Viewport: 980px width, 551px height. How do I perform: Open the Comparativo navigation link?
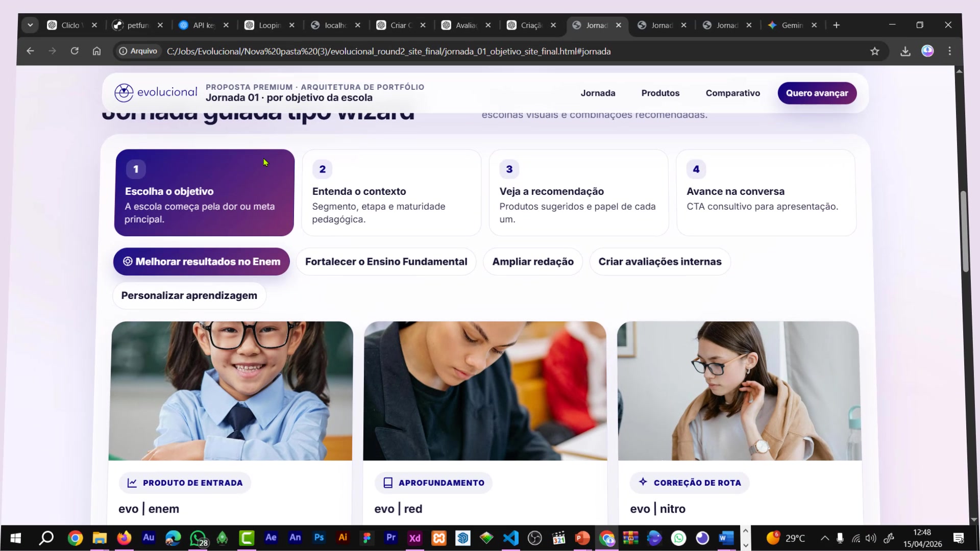point(733,93)
